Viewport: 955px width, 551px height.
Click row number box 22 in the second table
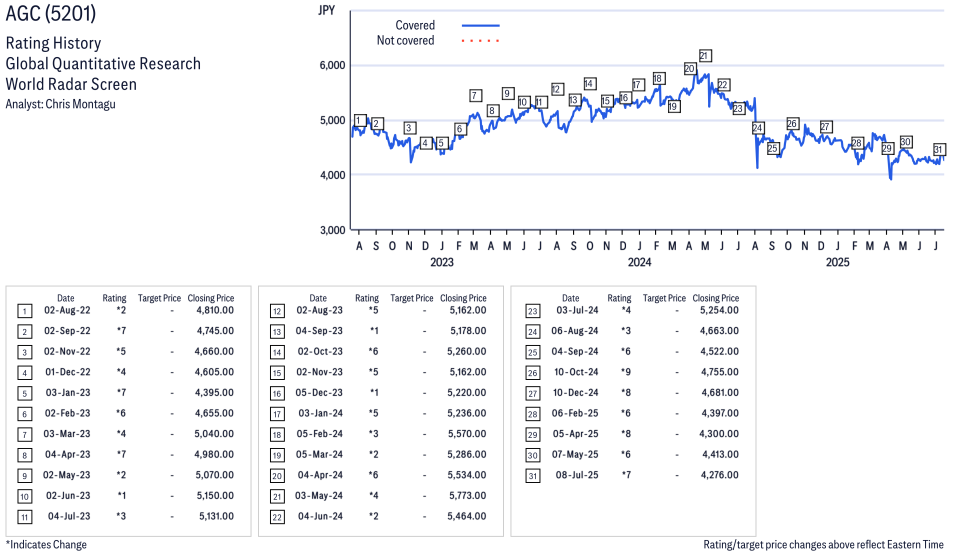click(277, 518)
